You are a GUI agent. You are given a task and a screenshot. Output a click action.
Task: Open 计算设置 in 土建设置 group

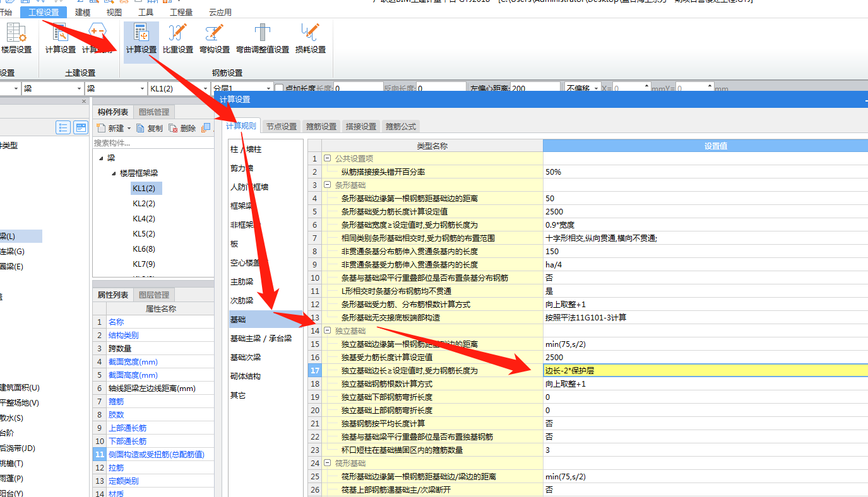(x=61, y=38)
